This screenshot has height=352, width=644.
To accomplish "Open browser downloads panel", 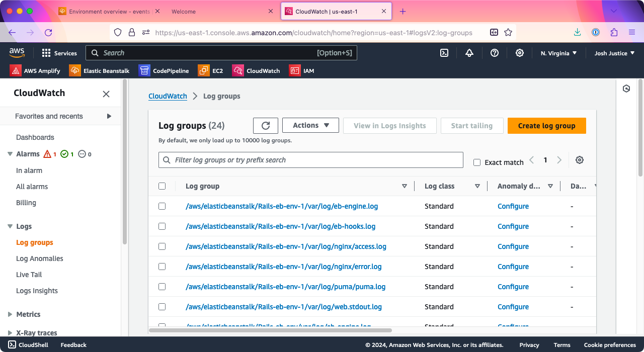I will [577, 32].
